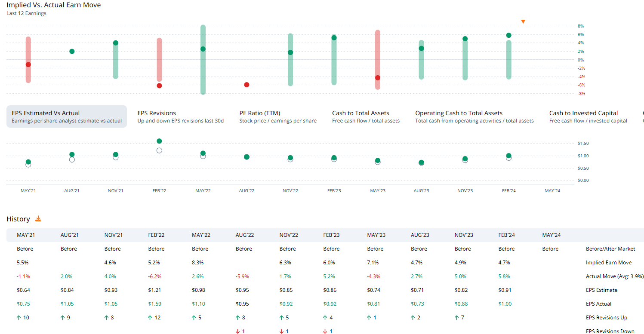The image size is (644, 334).
Task: Click the FEB`24 actual move green dot
Action: [508, 35]
